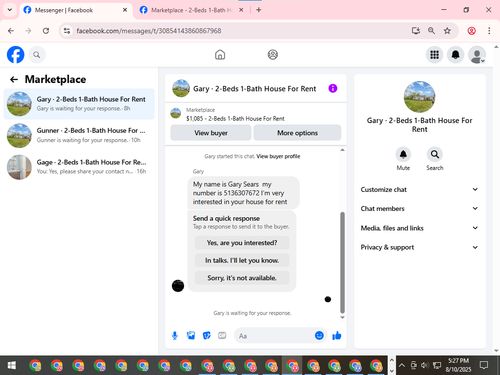Send a thumbs-up like
Screen dimensions: 500x375
point(337,336)
